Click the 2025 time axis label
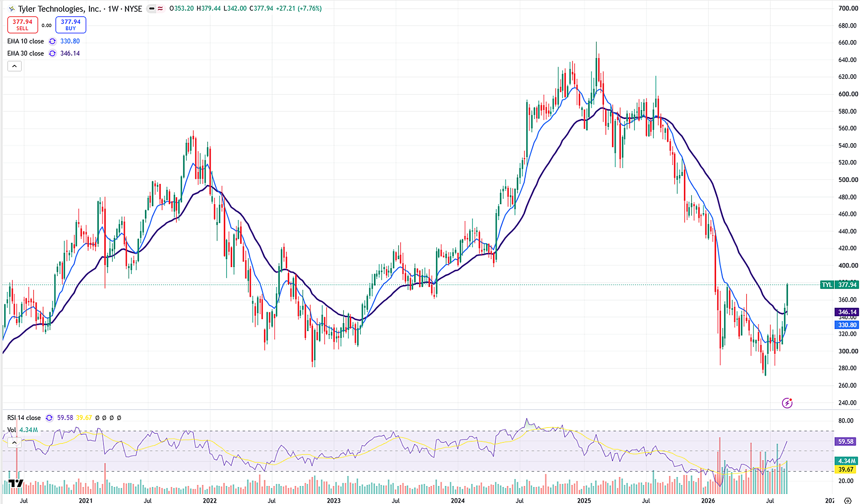The width and height of the screenshot is (860, 504). 584,500
